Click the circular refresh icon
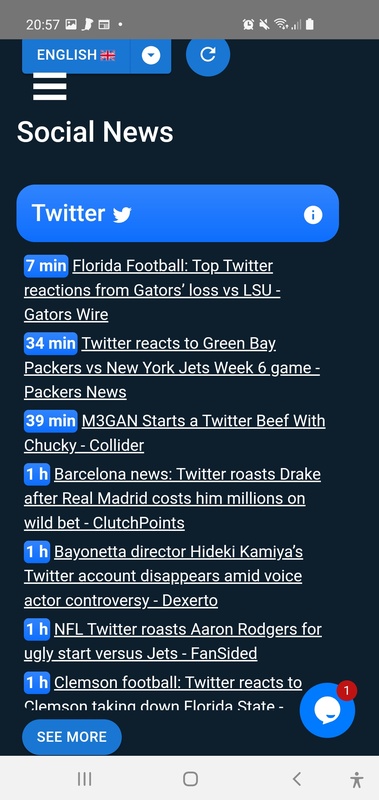 208,54
